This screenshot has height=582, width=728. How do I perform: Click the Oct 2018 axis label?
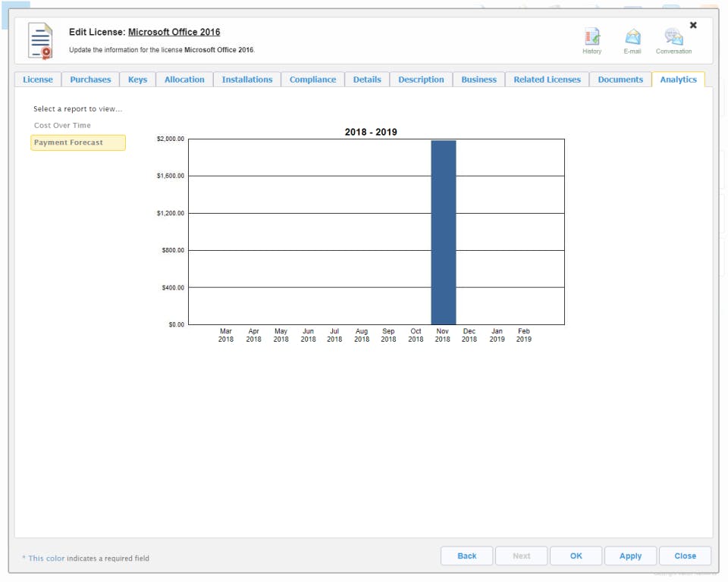click(x=416, y=335)
